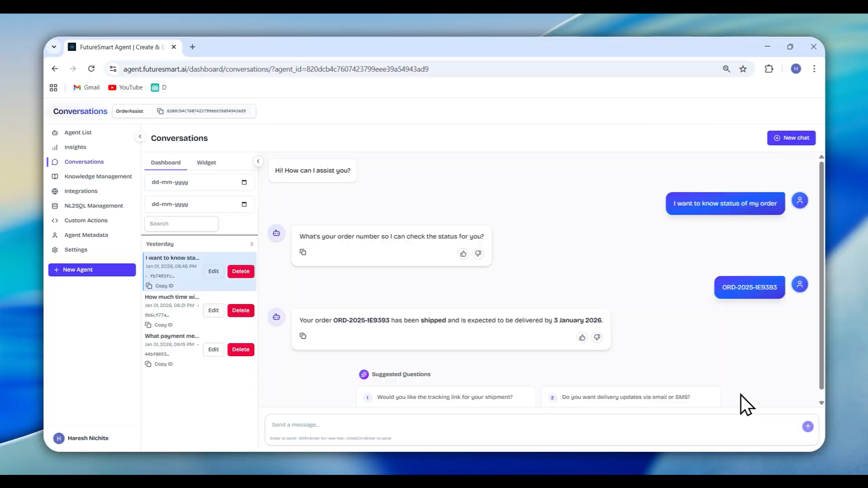Screen dimensions: 868x488
Task: Bookmark this page with star icon
Action: click(x=743, y=69)
